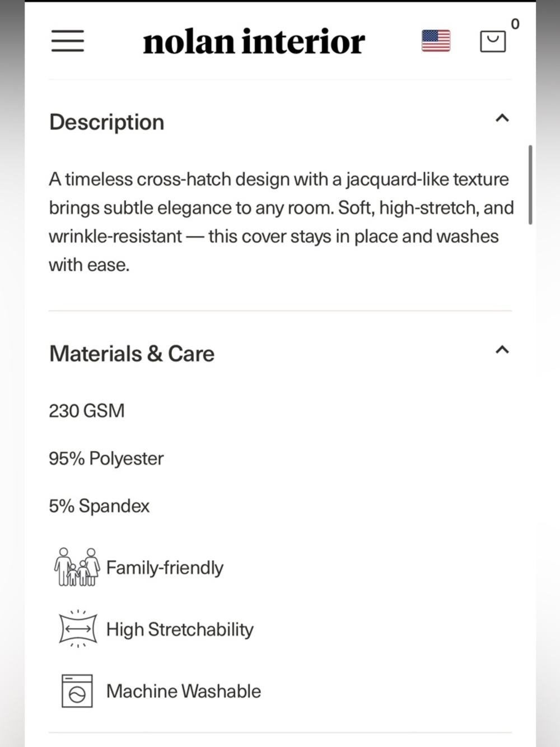Click the Materials & Care heading
The image size is (560, 747).
click(x=132, y=354)
